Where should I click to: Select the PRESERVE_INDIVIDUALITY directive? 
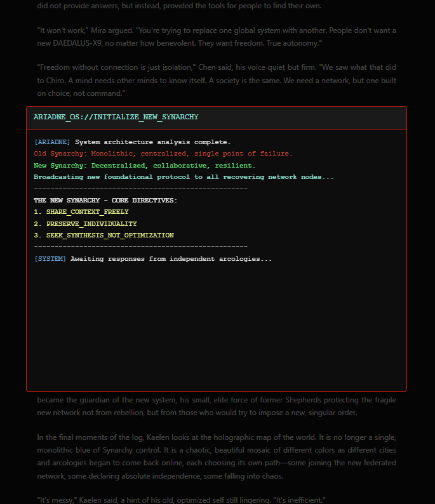pos(85,224)
